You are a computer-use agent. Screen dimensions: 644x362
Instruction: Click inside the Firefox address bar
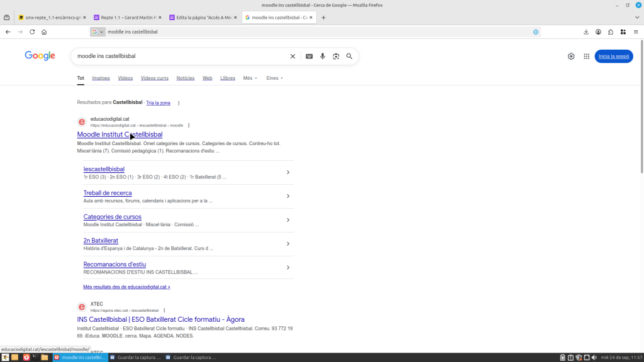click(x=314, y=32)
